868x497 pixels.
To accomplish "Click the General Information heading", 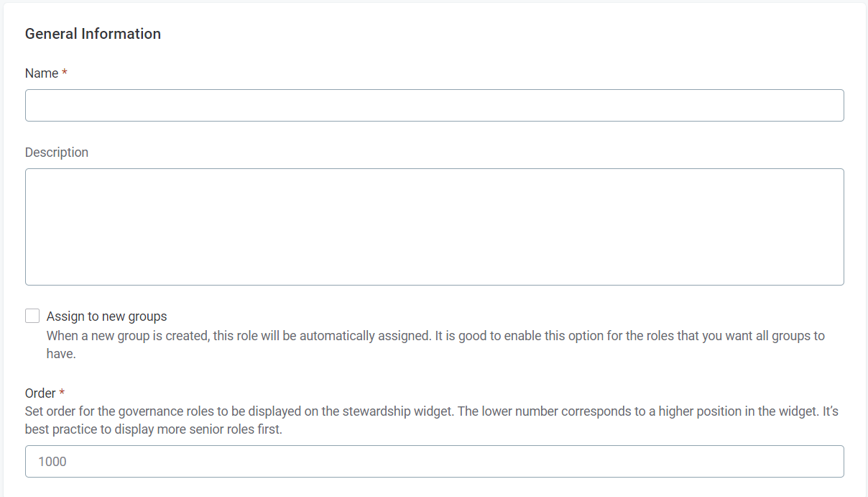I will click(x=93, y=34).
